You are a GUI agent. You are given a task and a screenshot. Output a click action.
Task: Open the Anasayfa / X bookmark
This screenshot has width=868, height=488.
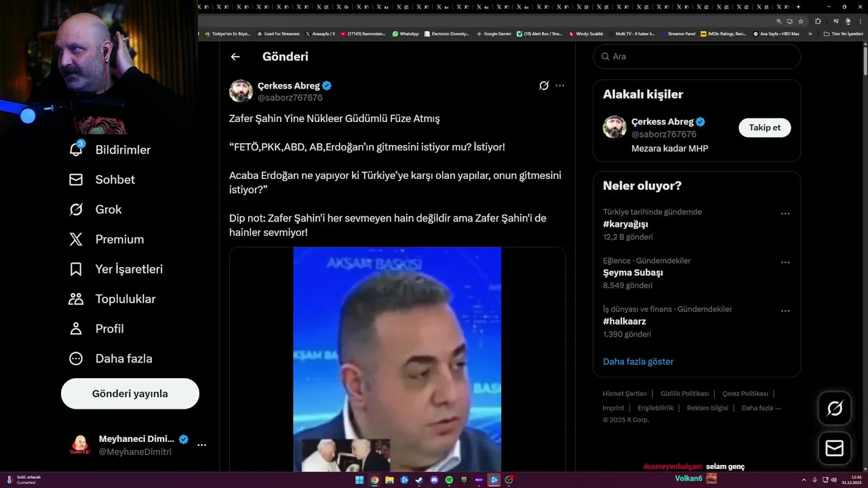[320, 33]
